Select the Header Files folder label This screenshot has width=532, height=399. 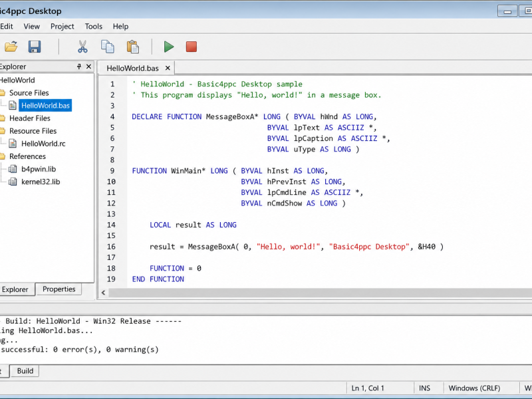coord(29,118)
